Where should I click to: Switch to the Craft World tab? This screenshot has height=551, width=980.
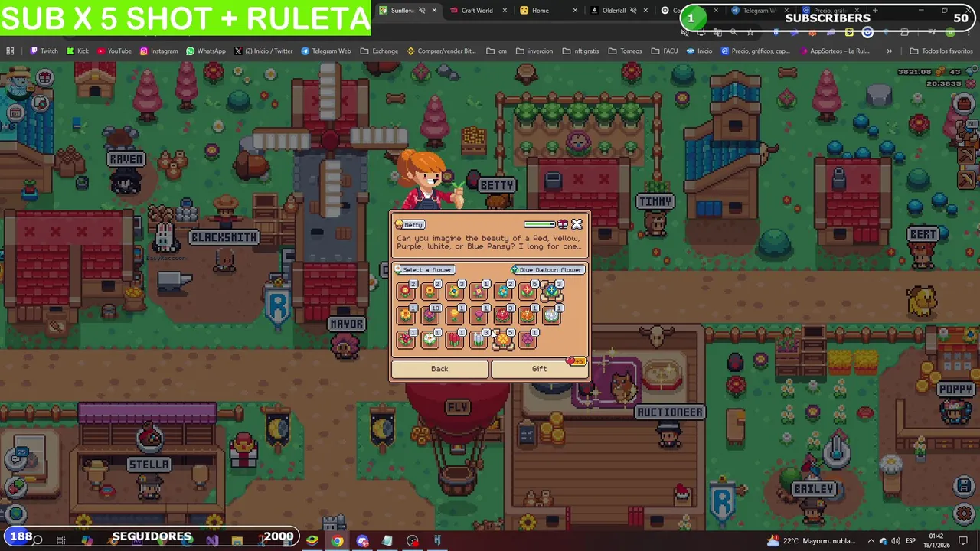(477, 11)
